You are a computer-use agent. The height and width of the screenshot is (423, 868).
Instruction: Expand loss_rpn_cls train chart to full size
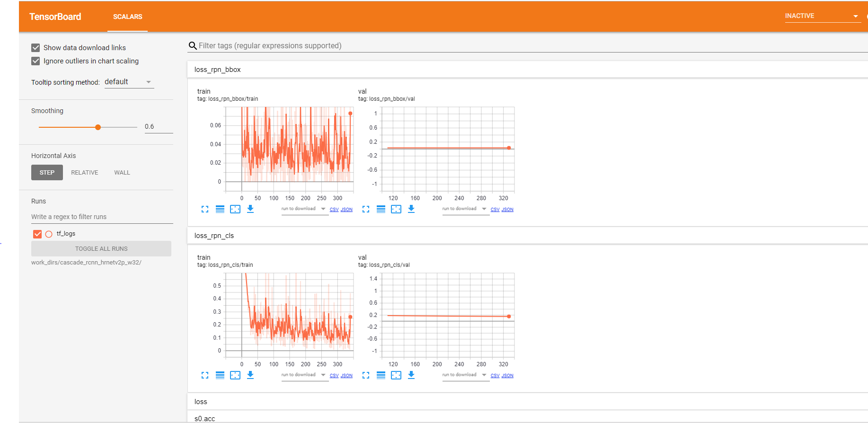(205, 375)
